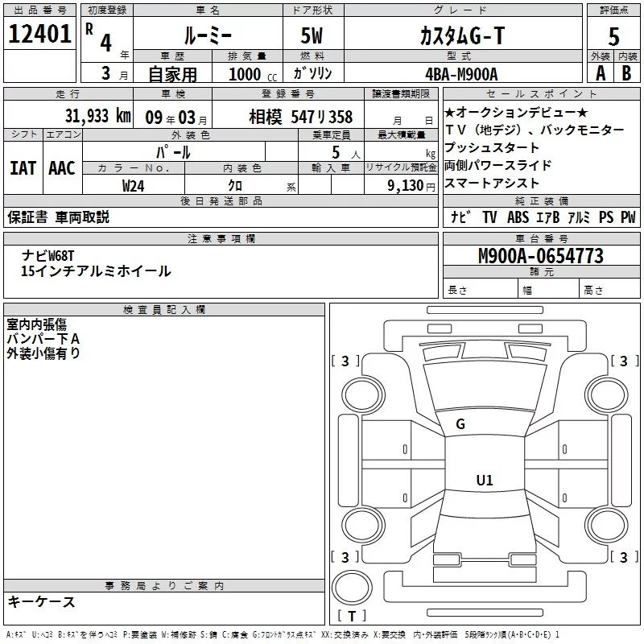The image size is (644, 644).
Task: Click the 出品番号 header label
Action: [39, 10]
